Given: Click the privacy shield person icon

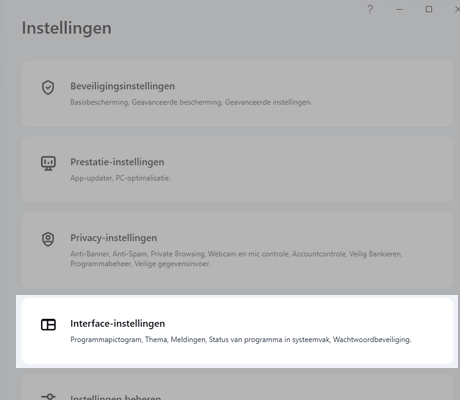Looking at the screenshot, I should (48, 239).
